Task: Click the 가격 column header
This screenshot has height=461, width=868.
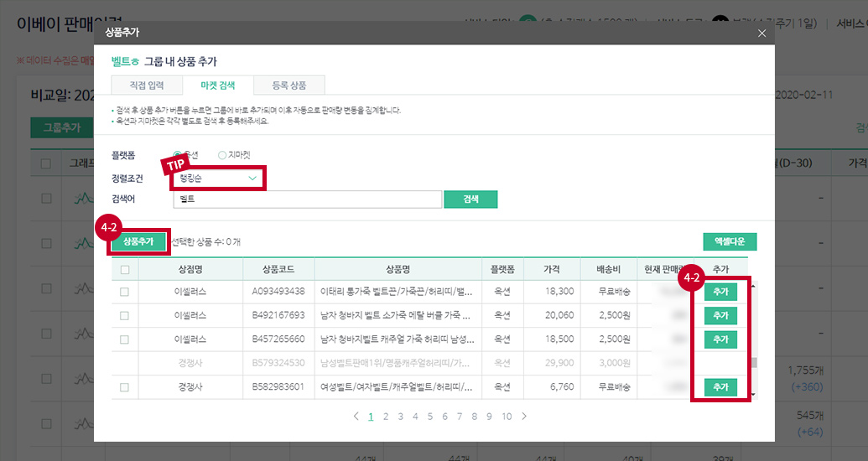Action: [x=551, y=270]
